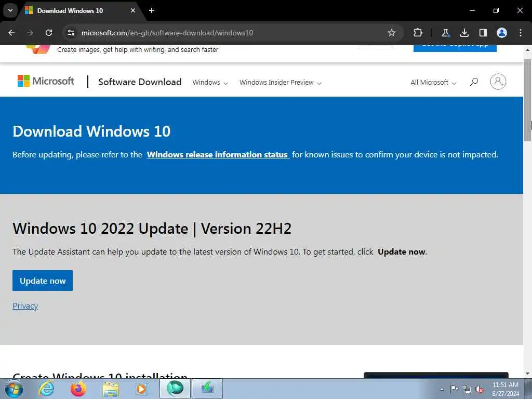Viewport: 532px width, 399px height.
Task: View site information icon in address bar
Action: (71, 33)
